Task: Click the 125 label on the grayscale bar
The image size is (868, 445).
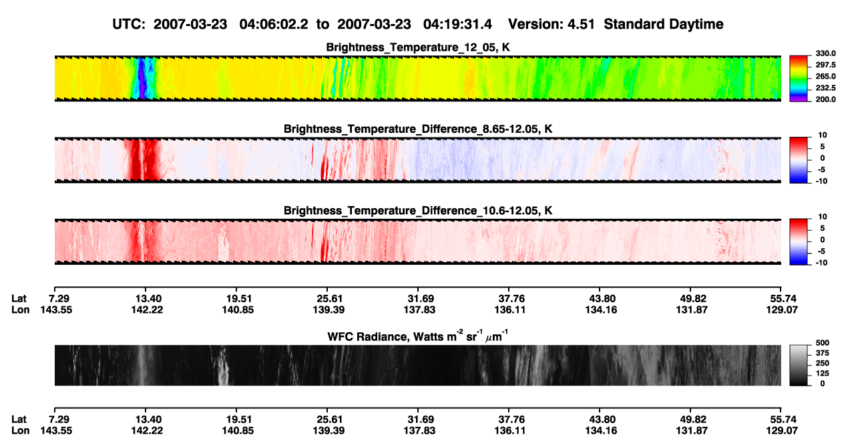Action: 823,374
